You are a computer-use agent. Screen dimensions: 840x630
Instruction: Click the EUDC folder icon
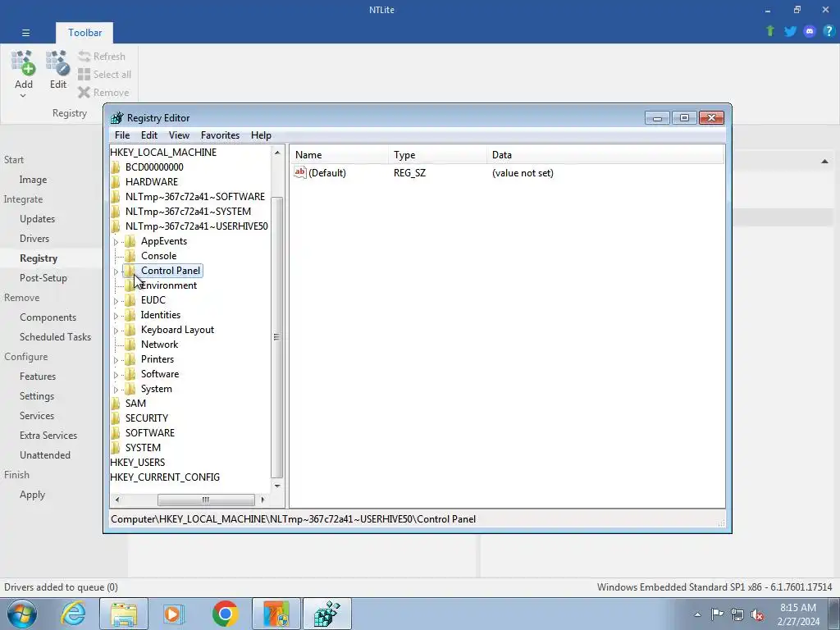tap(130, 300)
